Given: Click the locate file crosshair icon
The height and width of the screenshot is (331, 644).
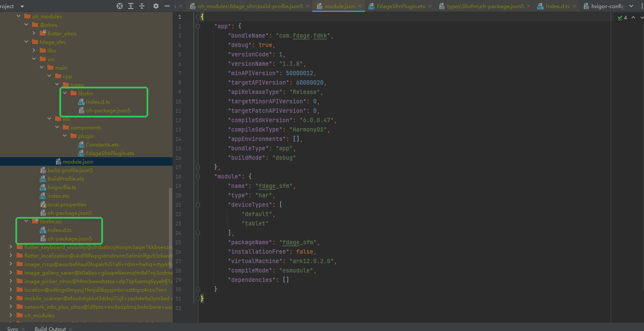Looking at the screenshot, I should [120, 6].
